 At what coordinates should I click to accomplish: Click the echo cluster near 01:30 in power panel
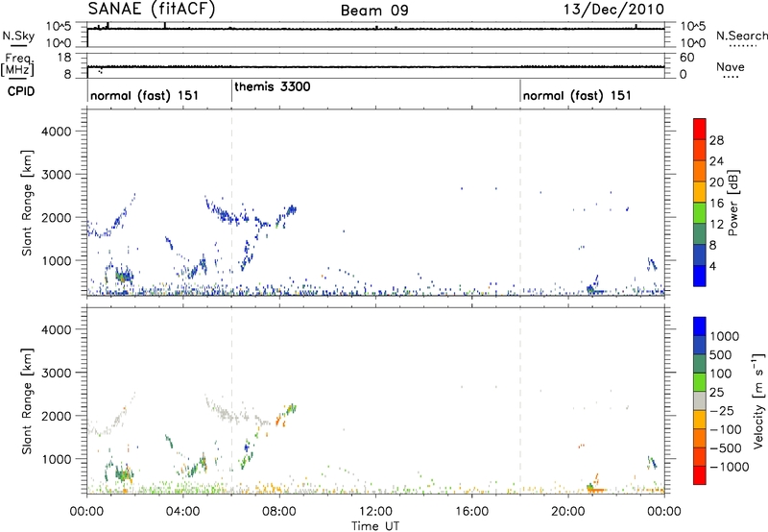(x=124, y=277)
